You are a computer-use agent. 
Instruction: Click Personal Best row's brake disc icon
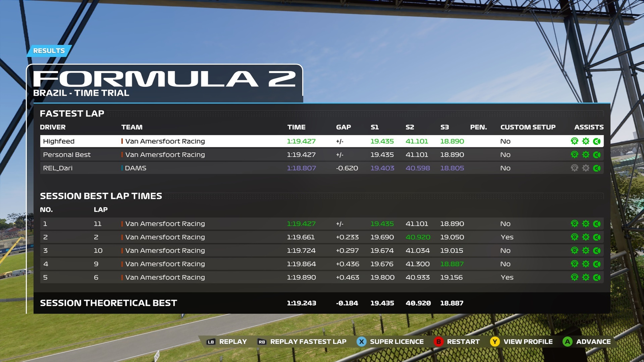click(x=597, y=155)
